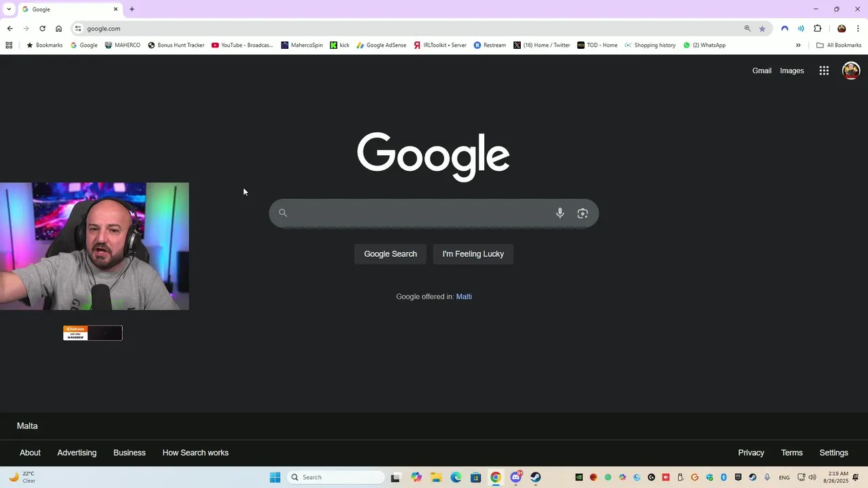868x488 pixels.
Task: Open Gmail from the Google header
Action: [x=762, y=70]
